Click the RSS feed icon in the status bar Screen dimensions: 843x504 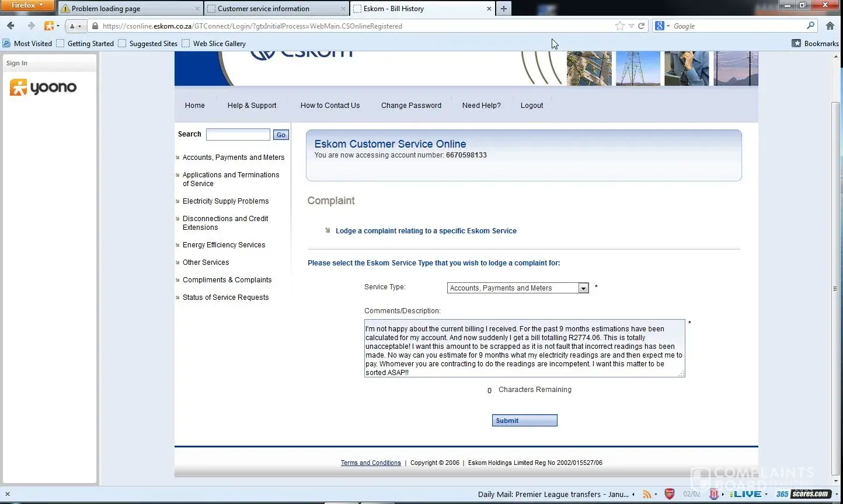click(x=646, y=494)
